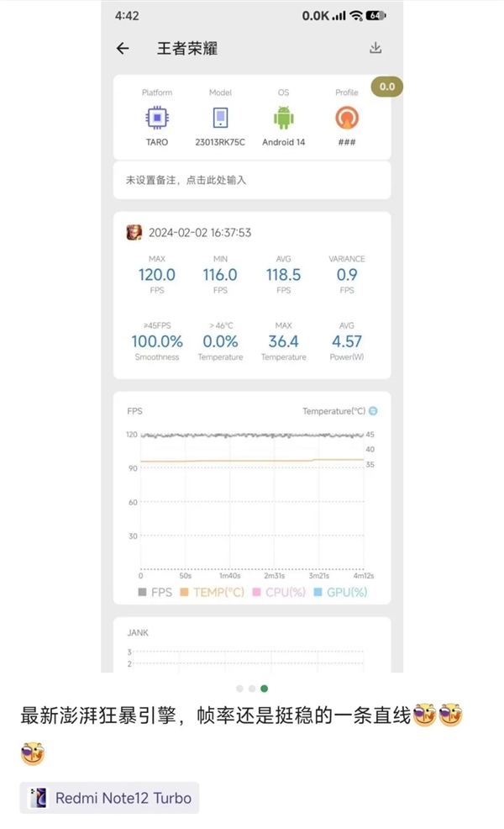Tap the download icon in header
The image size is (504, 829).
[x=375, y=48]
